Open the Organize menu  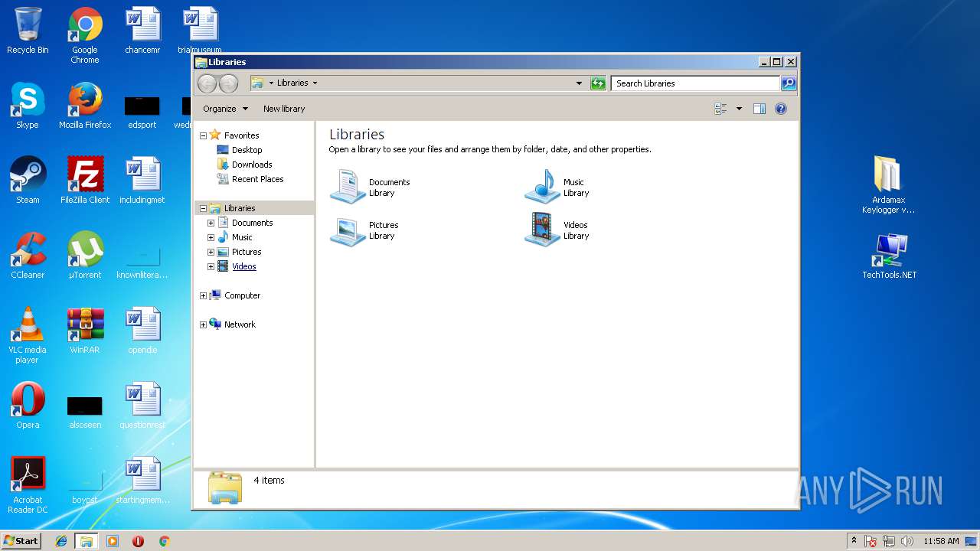pos(225,109)
